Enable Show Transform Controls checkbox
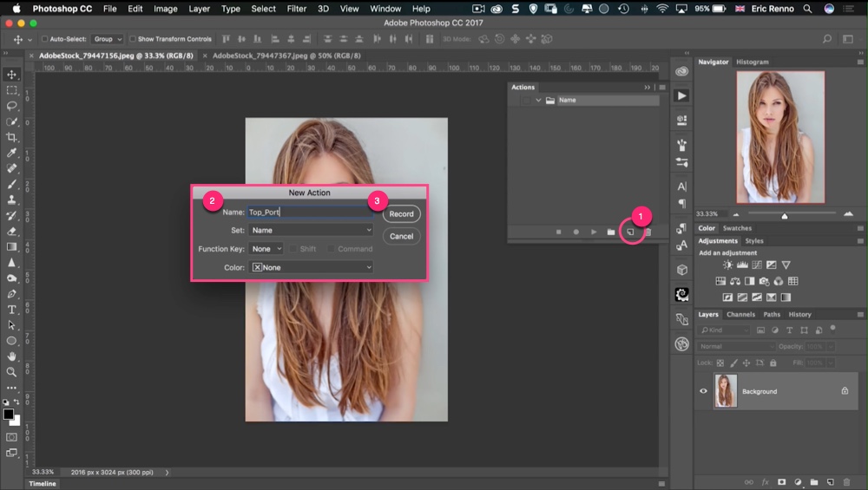This screenshot has width=868, height=490. point(133,39)
